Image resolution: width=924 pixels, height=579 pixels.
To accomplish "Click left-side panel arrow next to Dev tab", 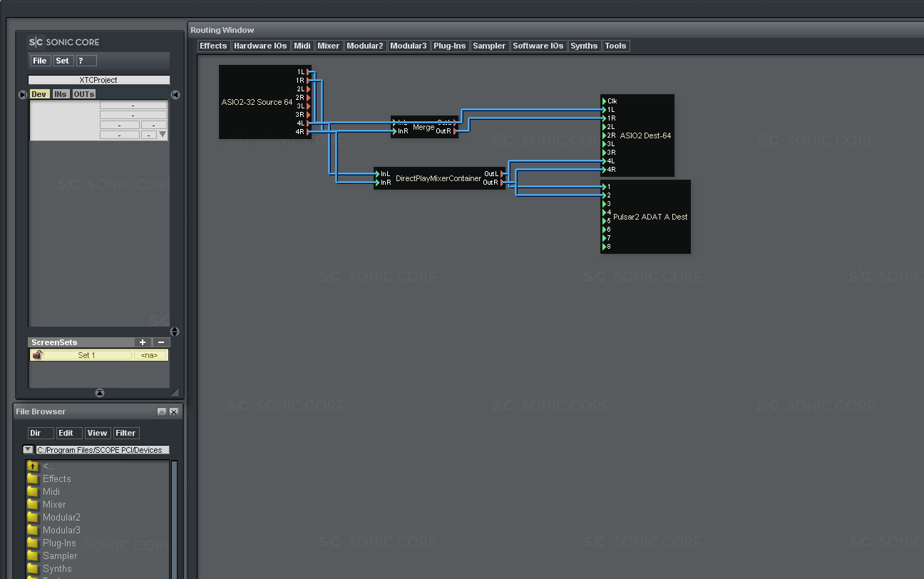I will (x=23, y=94).
